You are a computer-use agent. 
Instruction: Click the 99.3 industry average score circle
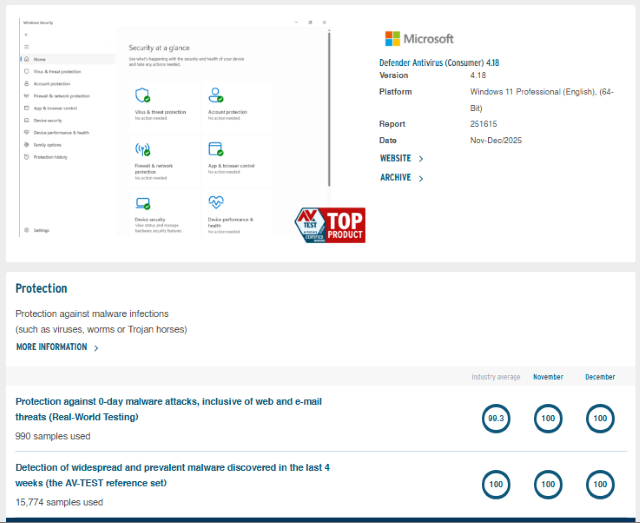click(x=495, y=419)
